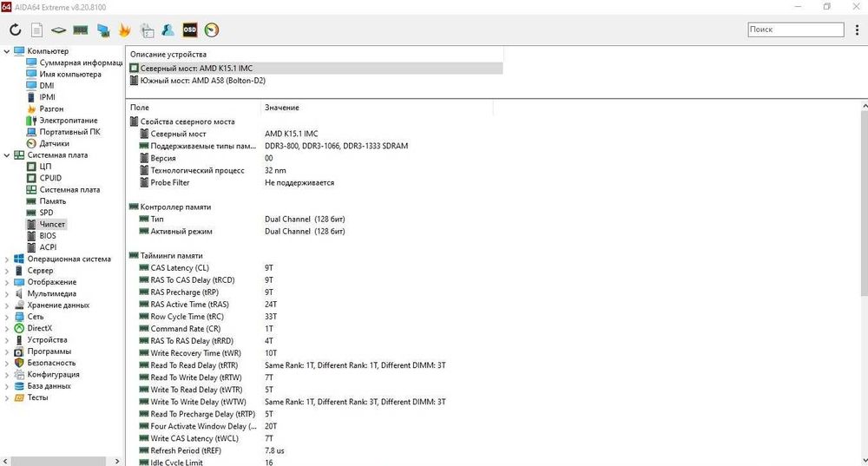Open the CPUID tree item
Viewport: 868px width, 466px height.
[50, 178]
